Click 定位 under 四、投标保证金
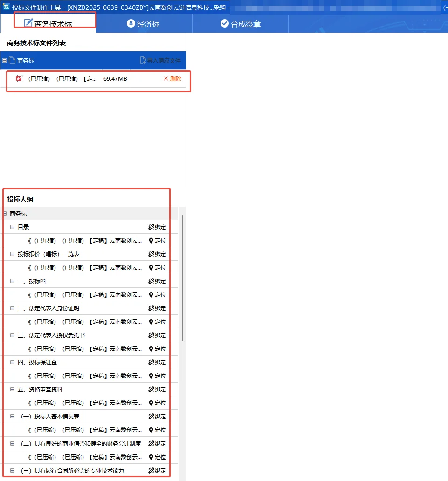 157,376
